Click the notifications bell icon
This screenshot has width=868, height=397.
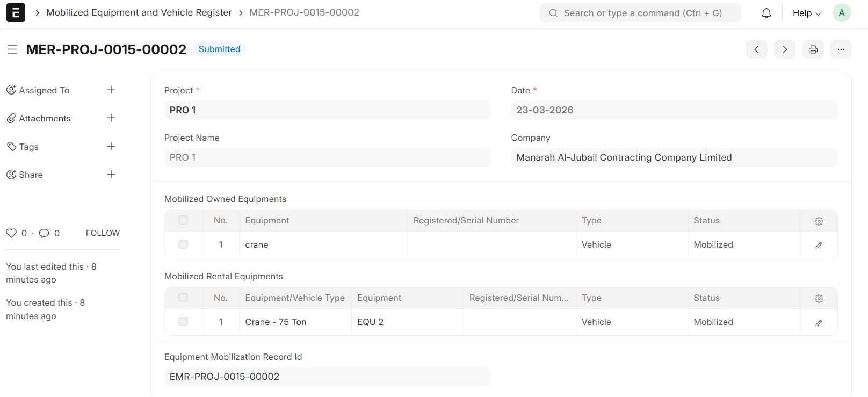(766, 13)
